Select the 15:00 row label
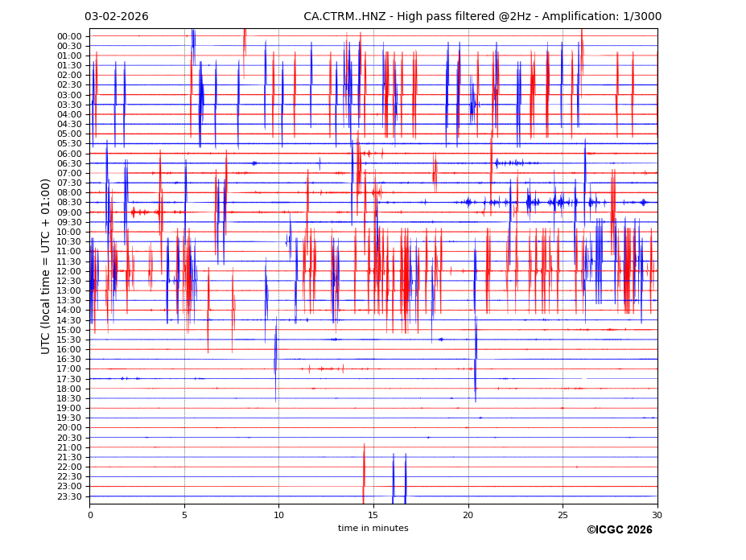746x560 pixels. click(69, 330)
